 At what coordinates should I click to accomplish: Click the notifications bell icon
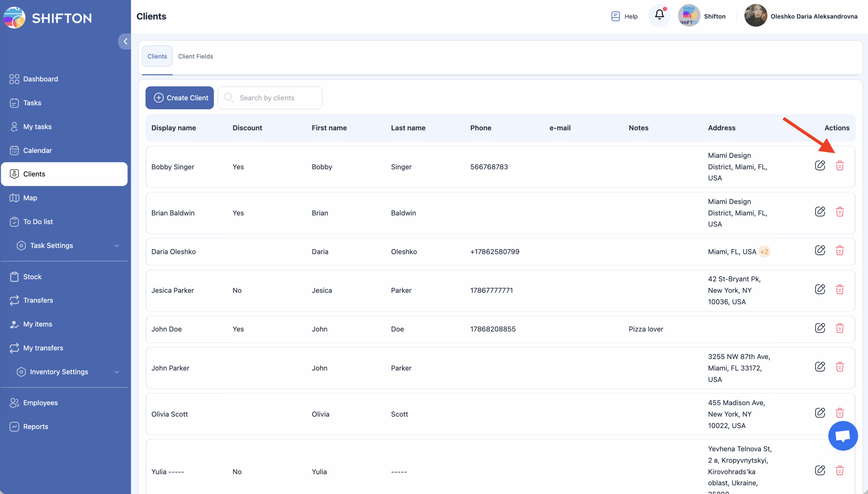(x=659, y=15)
